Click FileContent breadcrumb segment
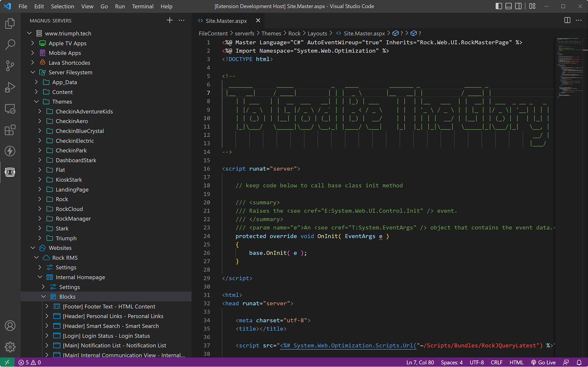 click(213, 34)
